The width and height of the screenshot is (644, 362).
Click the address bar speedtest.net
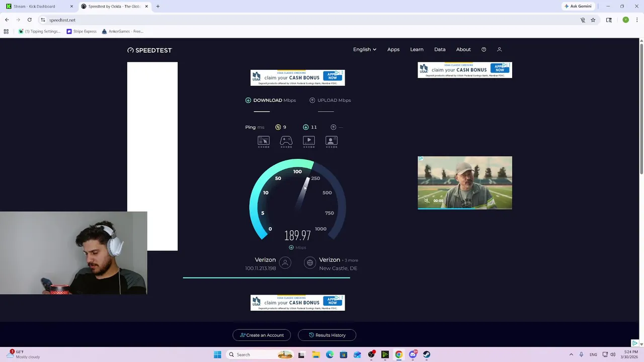[x=62, y=20]
